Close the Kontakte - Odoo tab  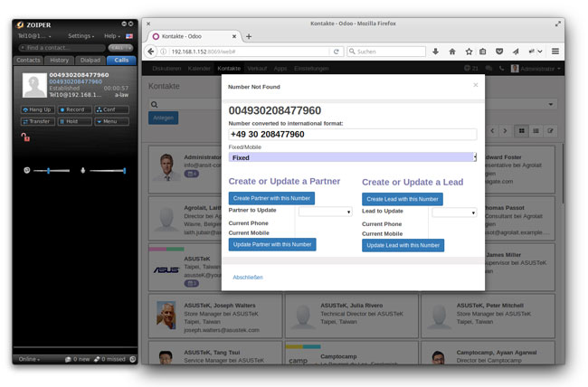tap(234, 36)
